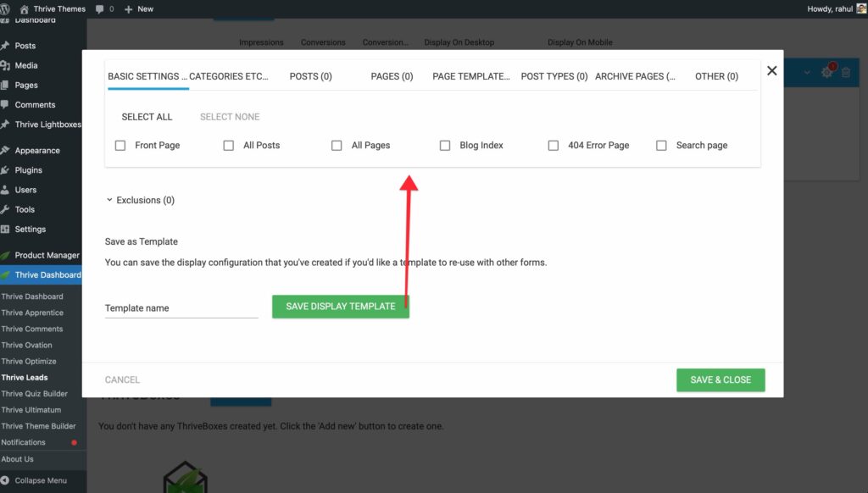Image resolution: width=868 pixels, height=493 pixels.
Task: Expand the Exclusions (0) section
Action: click(x=140, y=201)
